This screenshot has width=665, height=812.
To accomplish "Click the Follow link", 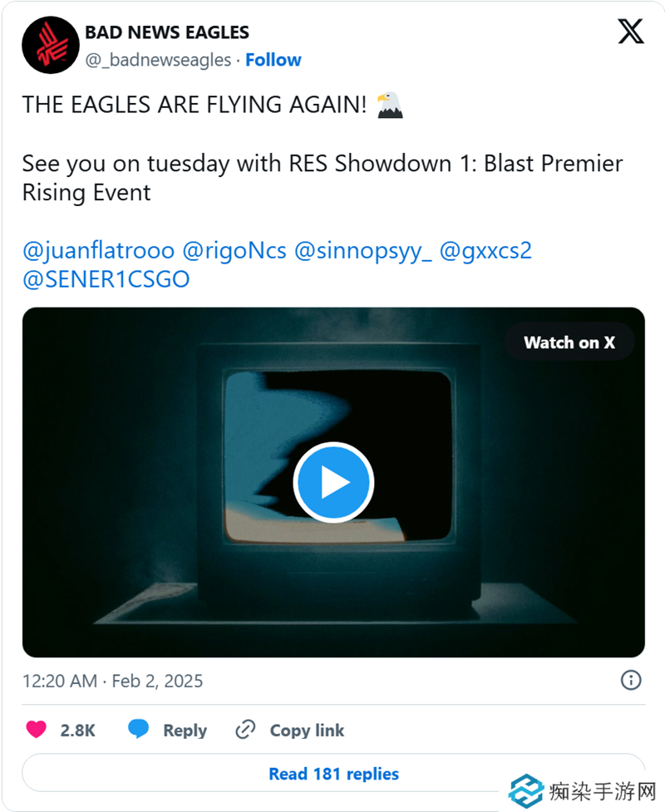I will coord(273,60).
